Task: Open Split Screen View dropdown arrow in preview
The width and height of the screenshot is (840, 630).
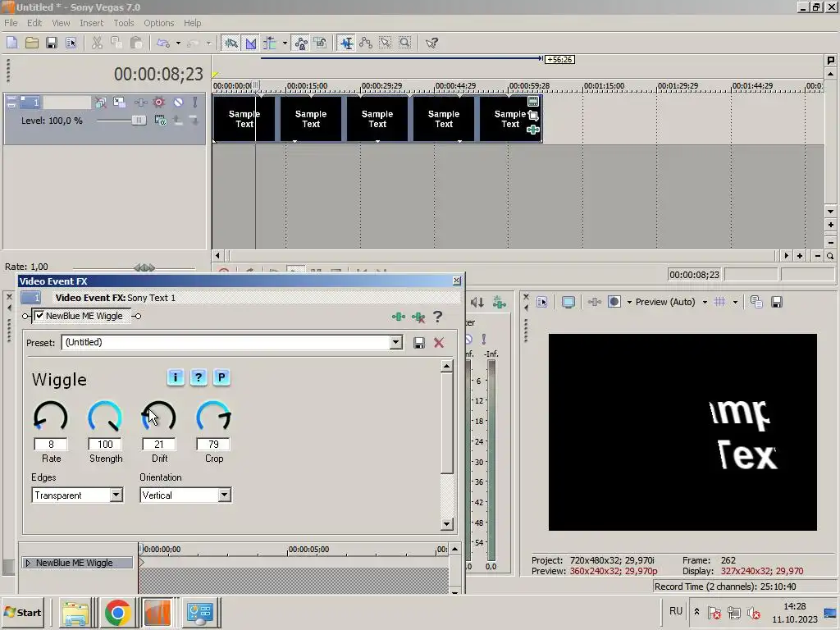Action: click(x=629, y=302)
